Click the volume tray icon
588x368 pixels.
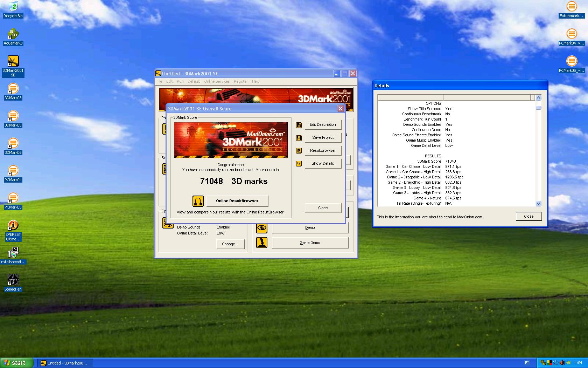(x=562, y=363)
